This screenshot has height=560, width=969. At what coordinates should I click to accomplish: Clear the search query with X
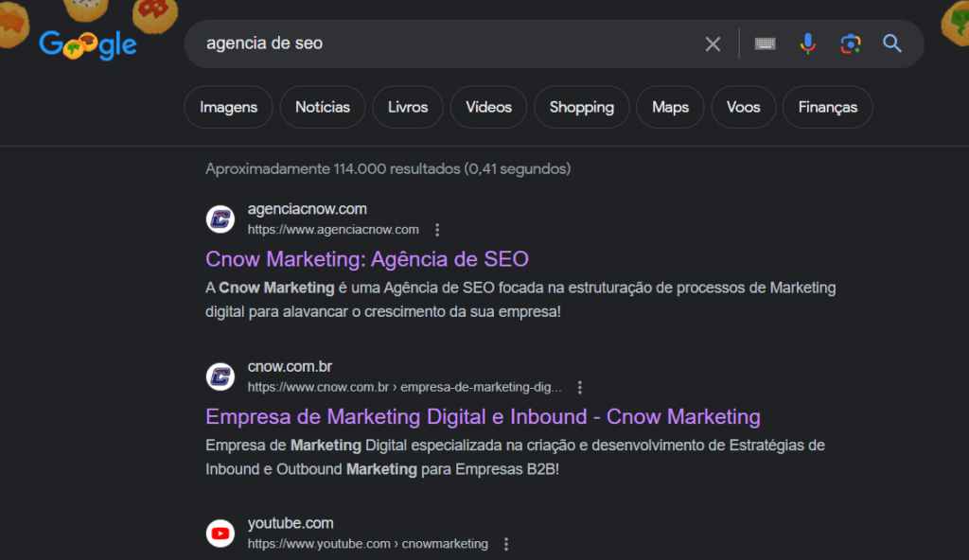[x=713, y=44]
